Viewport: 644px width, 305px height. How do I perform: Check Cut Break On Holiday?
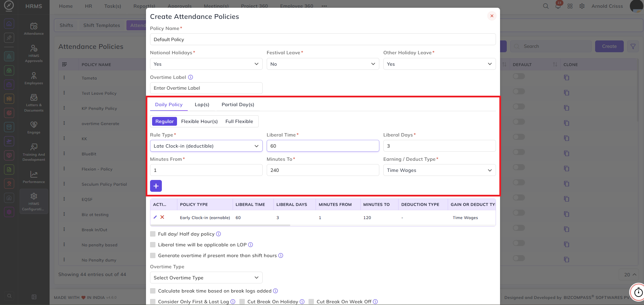(x=242, y=302)
